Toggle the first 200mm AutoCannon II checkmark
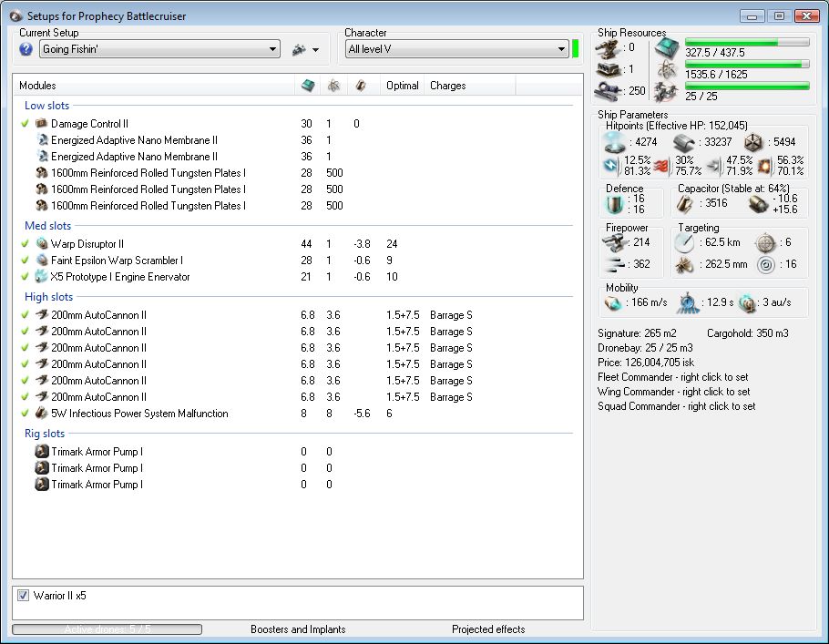Screen dimensions: 829x644 [x=25, y=314]
